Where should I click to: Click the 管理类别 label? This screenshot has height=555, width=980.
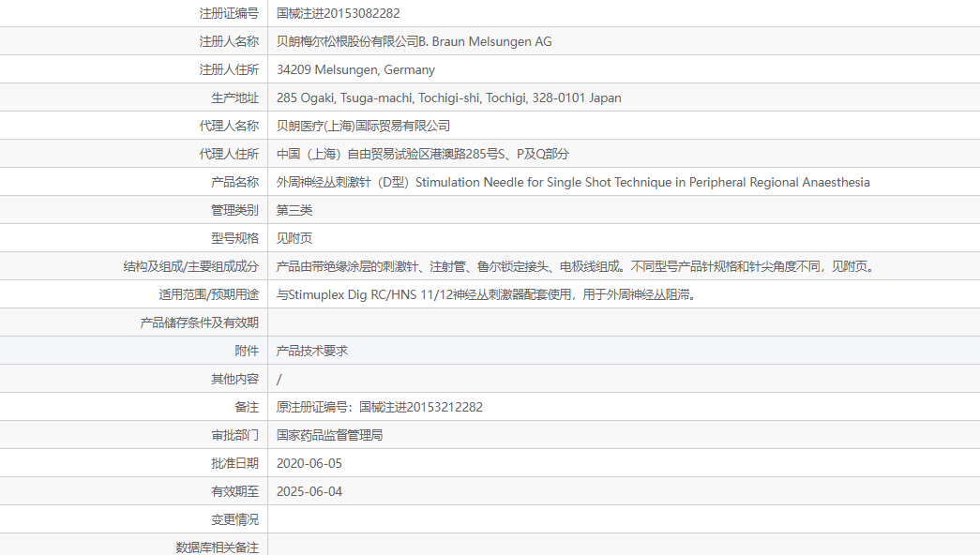coord(235,210)
